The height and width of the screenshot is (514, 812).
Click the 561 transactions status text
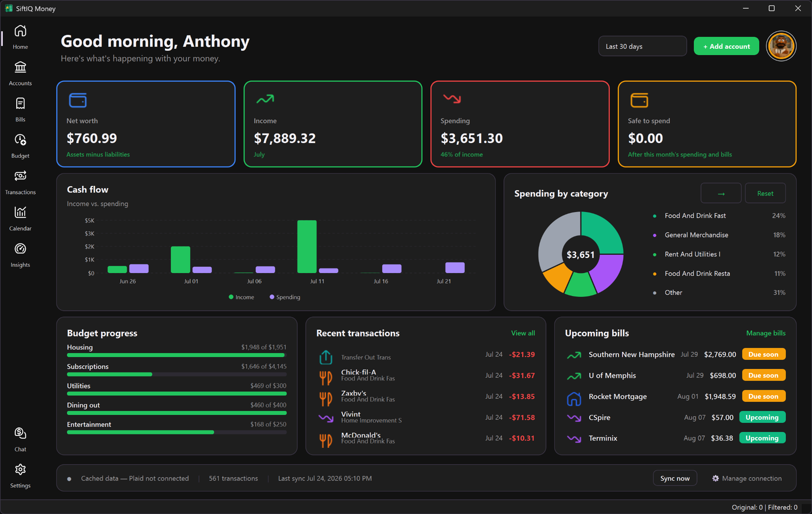pyautogui.click(x=233, y=478)
